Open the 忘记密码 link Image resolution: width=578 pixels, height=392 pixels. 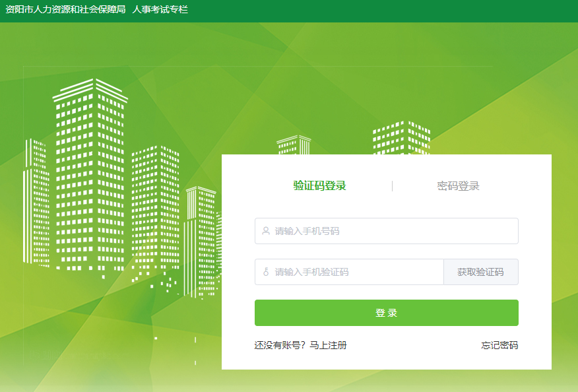point(499,345)
